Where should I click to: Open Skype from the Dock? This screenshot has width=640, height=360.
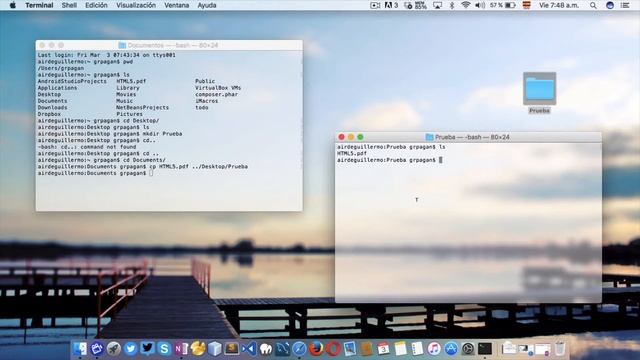[x=164, y=349]
